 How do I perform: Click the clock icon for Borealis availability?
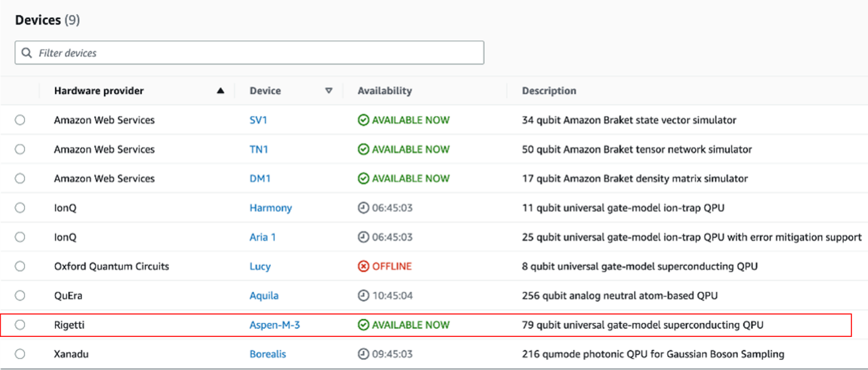point(363,354)
